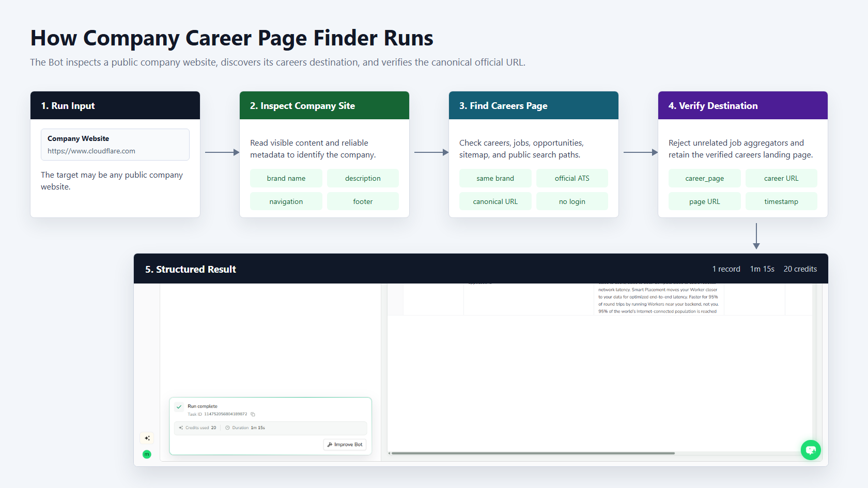Click the "3. Find Careers Page" header
868x488 pixels.
[534, 105]
